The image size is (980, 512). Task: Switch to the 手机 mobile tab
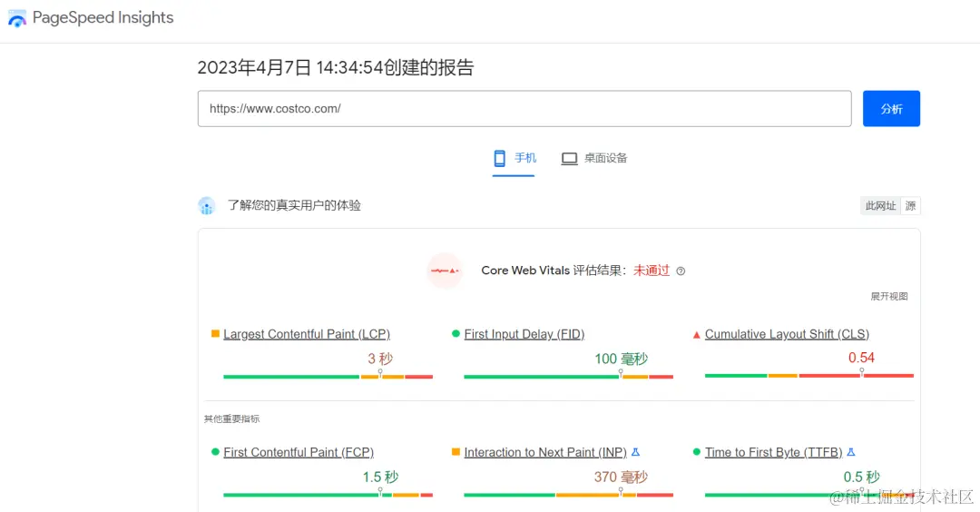(x=514, y=159)
